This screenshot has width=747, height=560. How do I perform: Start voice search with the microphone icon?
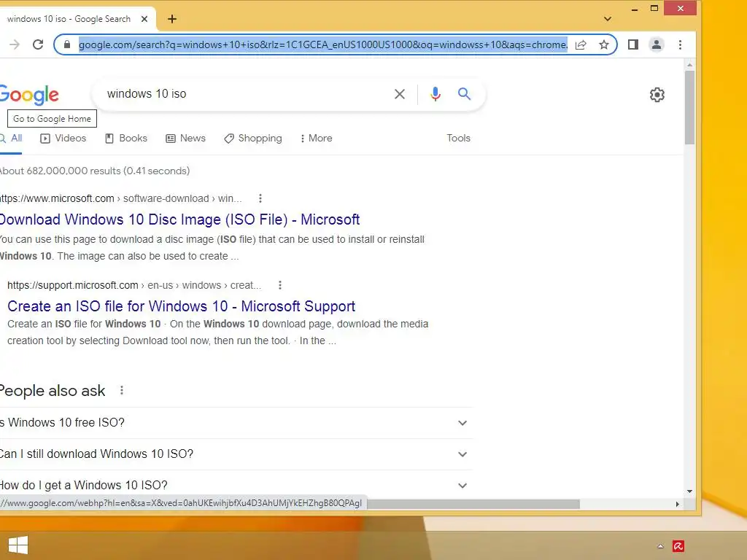(x=435, y=94)
